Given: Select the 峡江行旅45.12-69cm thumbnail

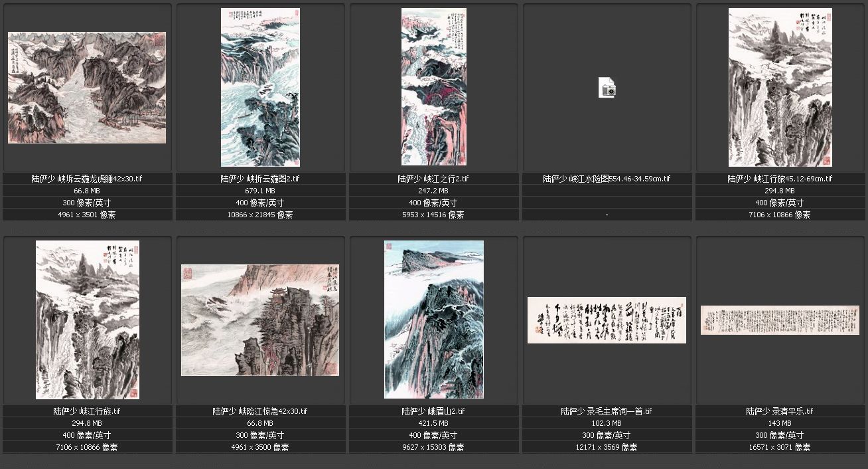Looking at the screenshot, I should (780, 87).
